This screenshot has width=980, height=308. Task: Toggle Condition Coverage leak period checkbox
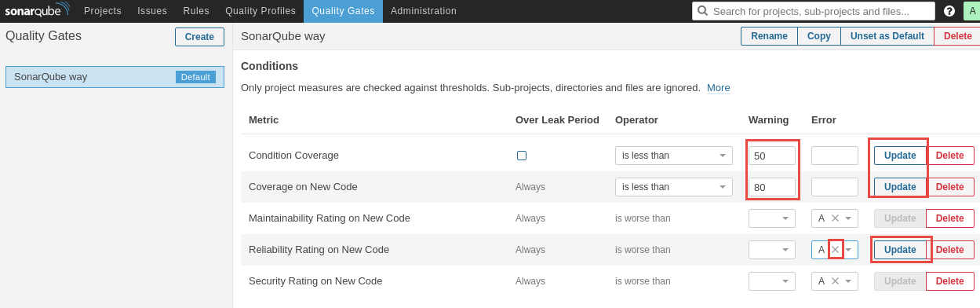[x=522, y=156]
